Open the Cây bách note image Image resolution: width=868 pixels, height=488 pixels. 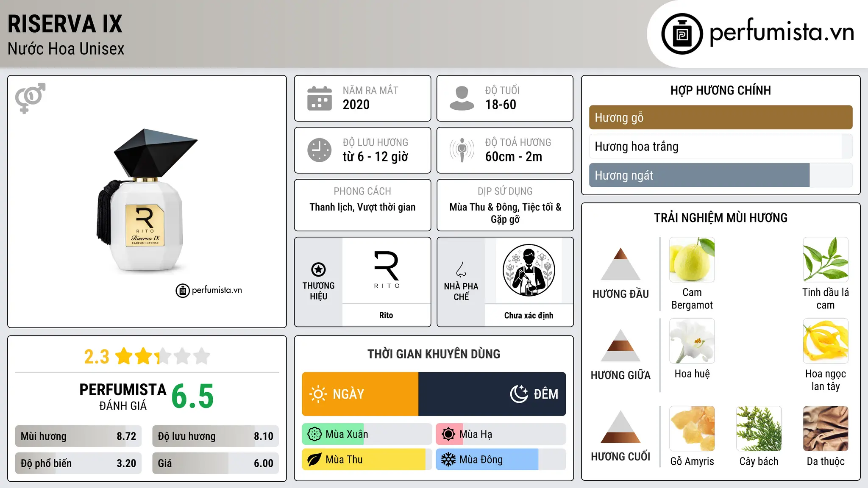[x=759, y=429]
